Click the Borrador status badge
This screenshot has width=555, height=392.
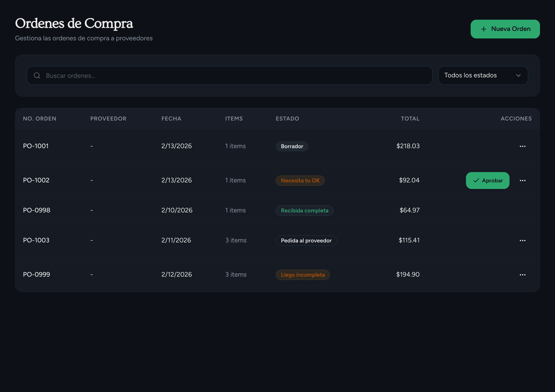point(292,146)
